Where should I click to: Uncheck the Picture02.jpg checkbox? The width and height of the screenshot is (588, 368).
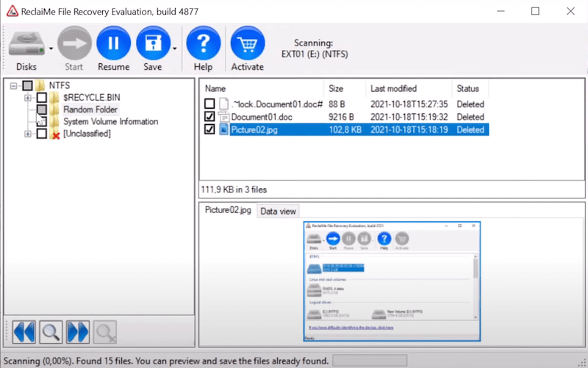209,129
